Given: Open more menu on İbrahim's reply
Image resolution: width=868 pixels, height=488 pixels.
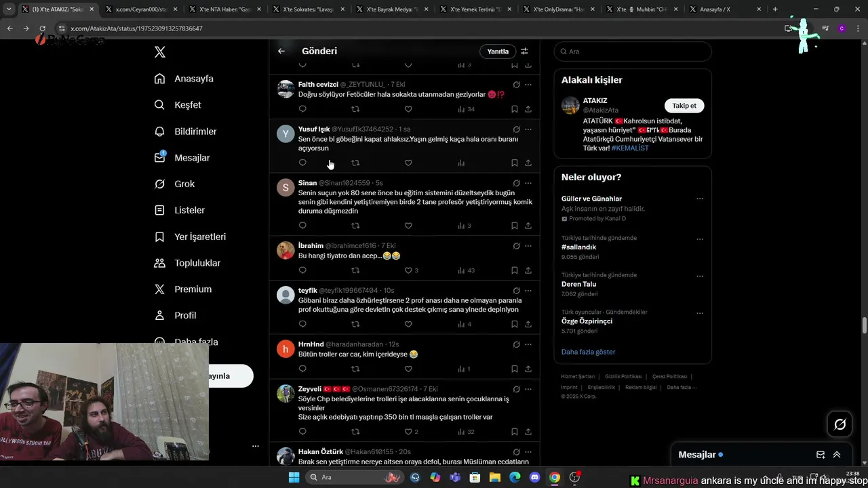Looking at the screenshot, I should pyautogui.click(x=528, y=246).
